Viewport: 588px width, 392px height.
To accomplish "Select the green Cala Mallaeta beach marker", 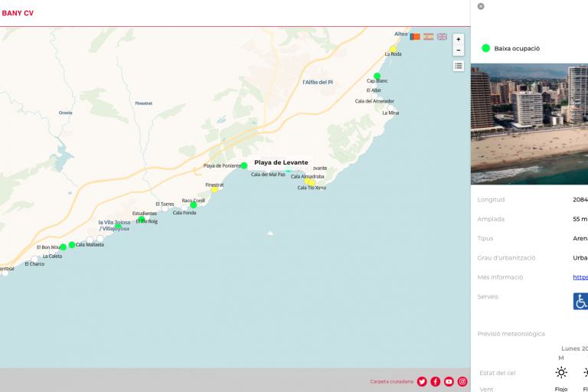I will (72, 245).
